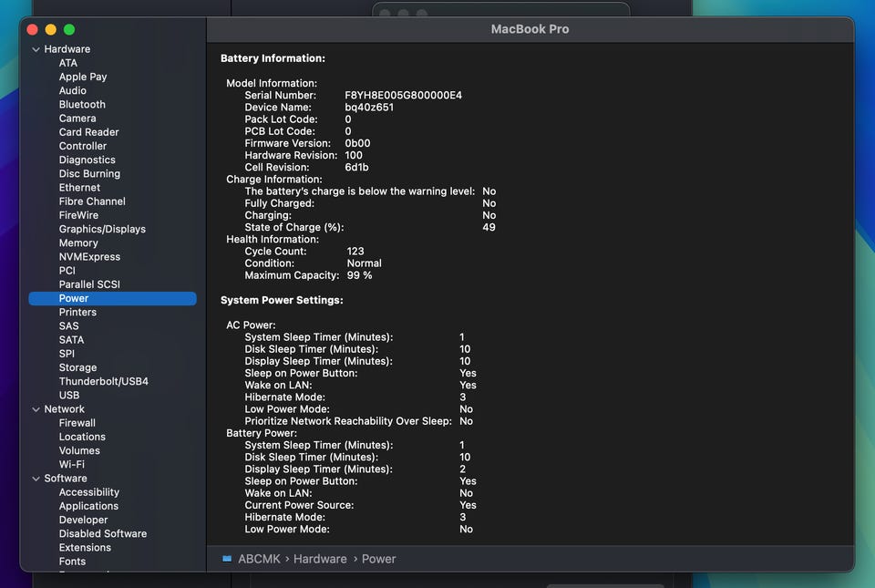This screenshot has height=588, width=875.
Task: Select Bluetooth in the sidebar
Action: click(x=82, y=105)
